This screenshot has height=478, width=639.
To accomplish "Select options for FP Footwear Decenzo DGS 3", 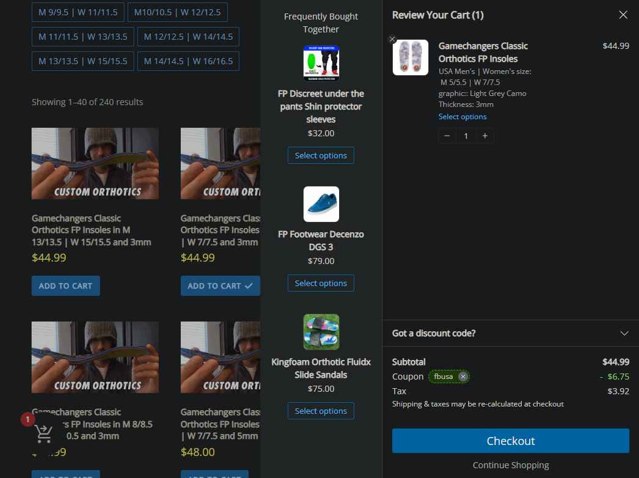I will click(x=321, y=283).
